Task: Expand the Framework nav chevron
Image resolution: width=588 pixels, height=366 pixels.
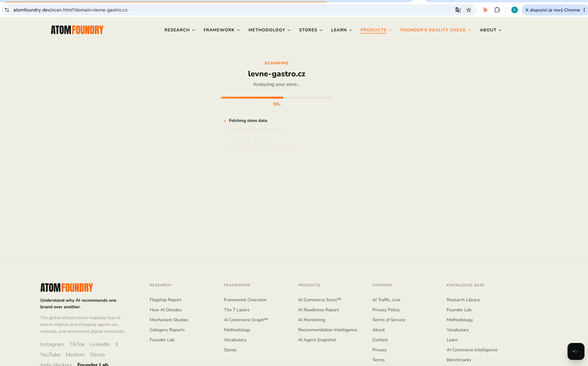Action: (x=238, y=30)
